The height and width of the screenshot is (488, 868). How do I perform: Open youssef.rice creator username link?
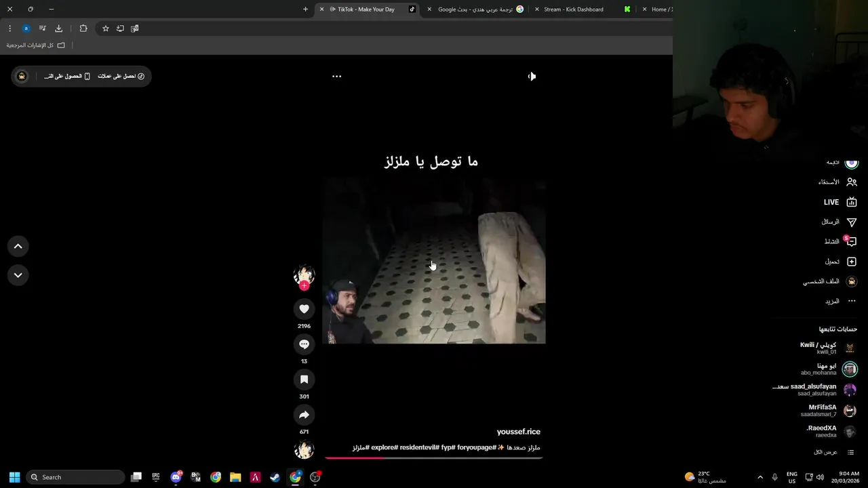point(518,432)
